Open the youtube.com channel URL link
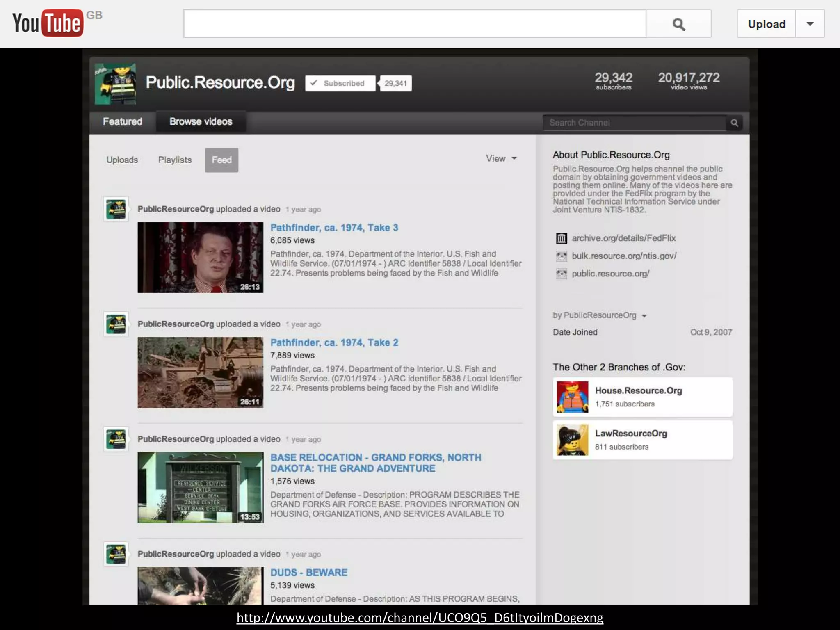The height and width of the screenshot is (630, 840). pos(420,618)
